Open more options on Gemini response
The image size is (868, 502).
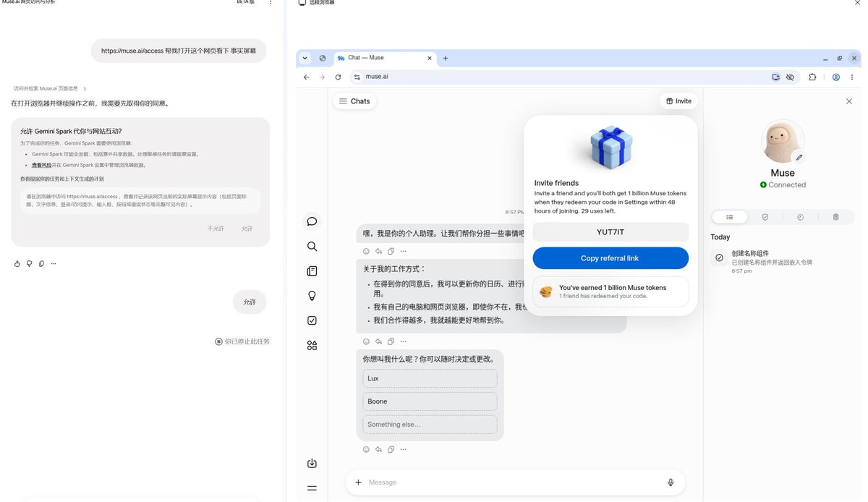54,263
